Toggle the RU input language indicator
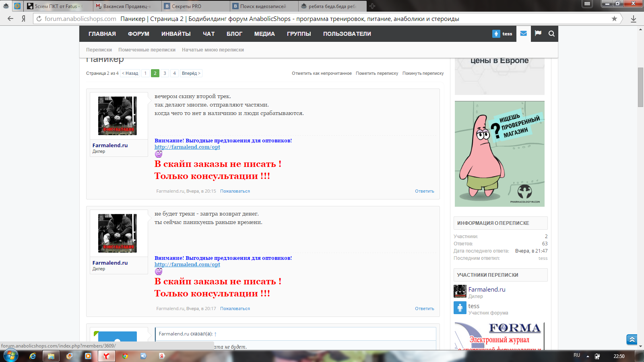Viewport: 644px width, 362px height. pos(577,356)
